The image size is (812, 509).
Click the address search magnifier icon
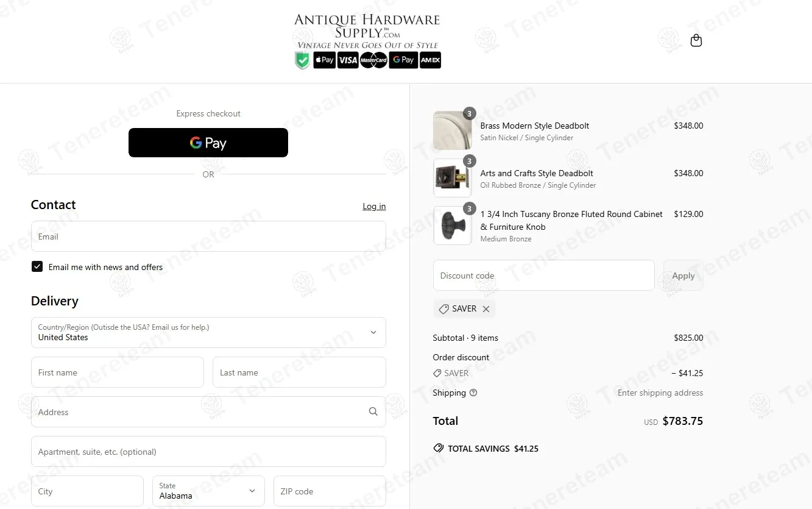click(x=373, y=411)
